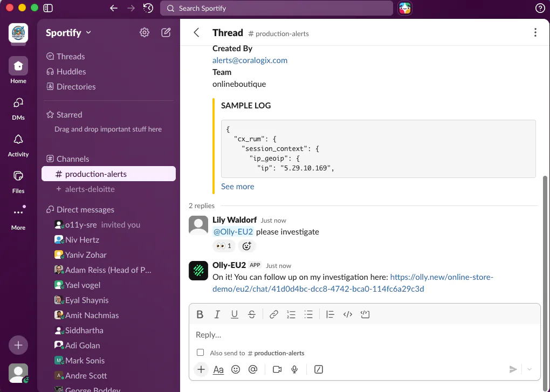Click the history clock icon
The image size is (550, 392).
click(x=148, y=8)
